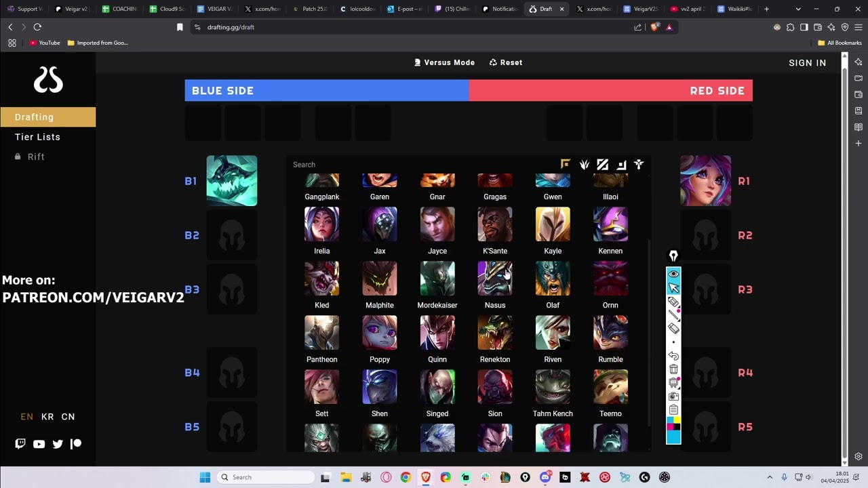
Task: Open the Twitch link icon
Action: click(x=20, y=444)
